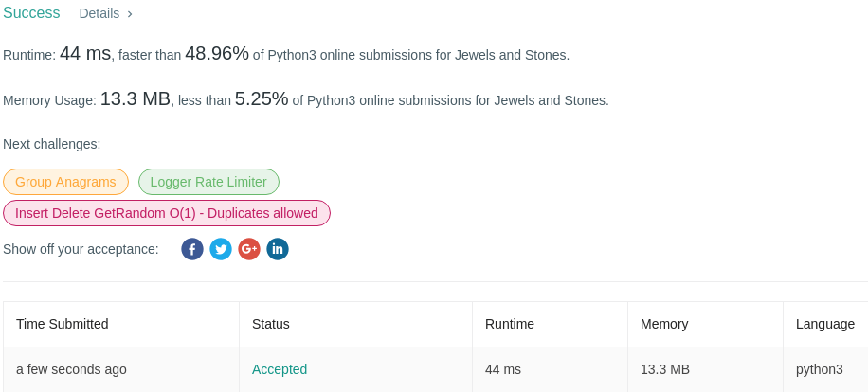The width and height of the screenshot is (868, 392).
Task: Share acceptance on Facebook icon
Action: (192, 249)
